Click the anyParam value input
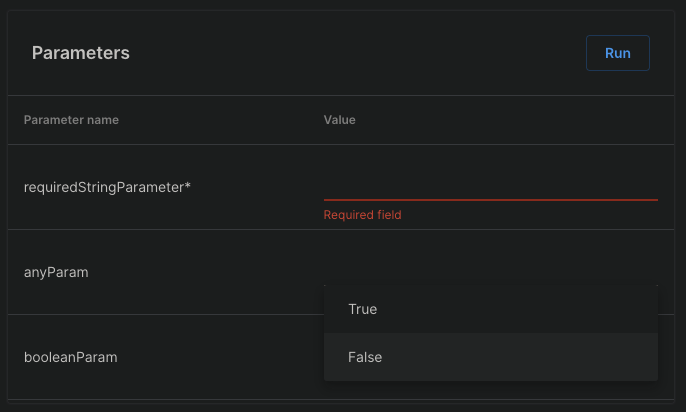Screen dimensions: 686x412 point(490,266)
